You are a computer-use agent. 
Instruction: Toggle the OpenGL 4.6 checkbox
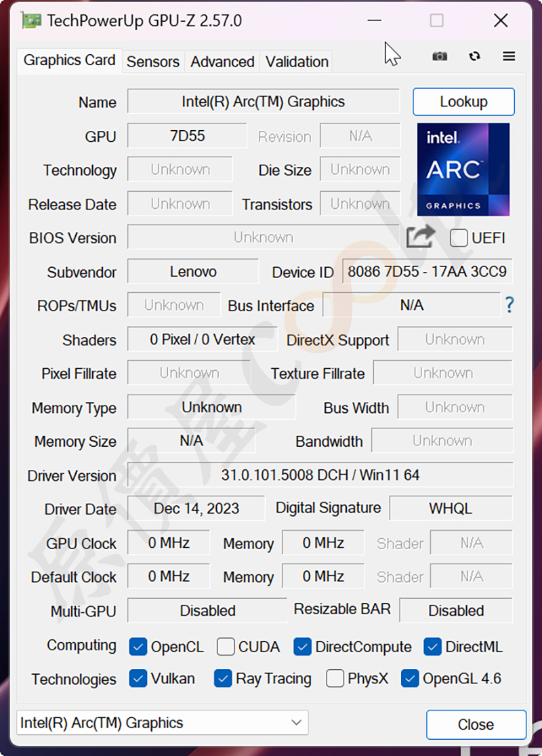tap(409, 679)
